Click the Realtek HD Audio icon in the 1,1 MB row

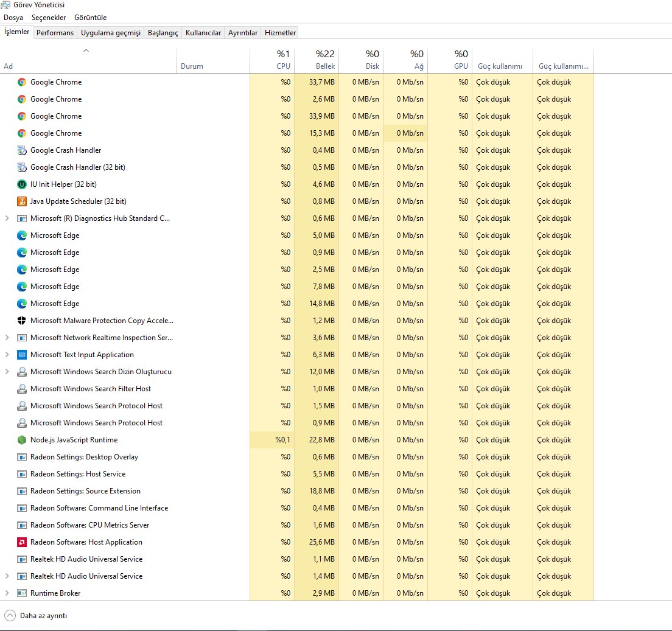coord(22,559)
